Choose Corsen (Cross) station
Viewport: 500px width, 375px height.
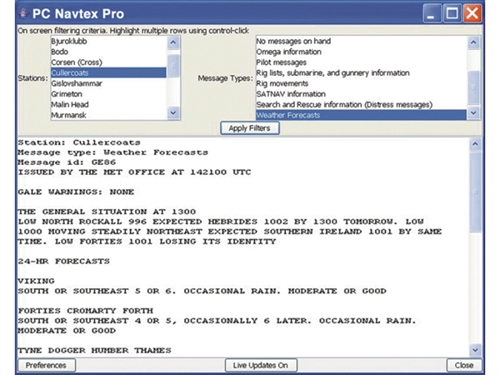108,62
